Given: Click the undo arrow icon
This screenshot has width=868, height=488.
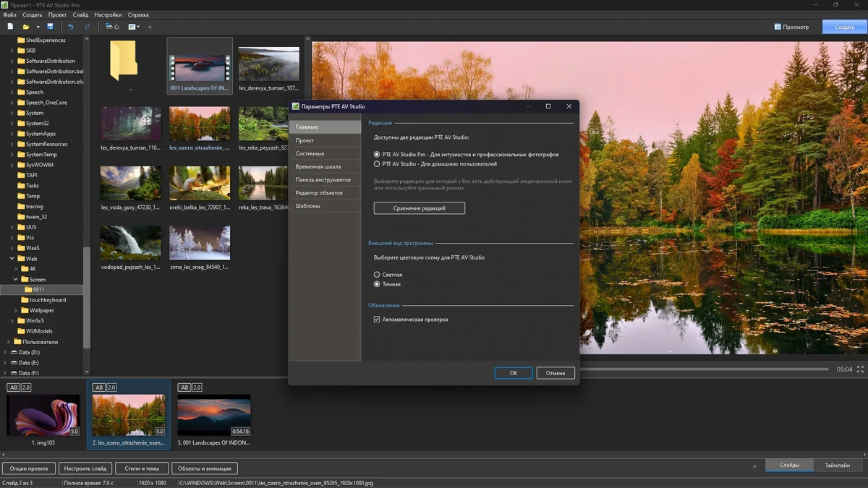Looking at the screenshot, I should point(70,27).
